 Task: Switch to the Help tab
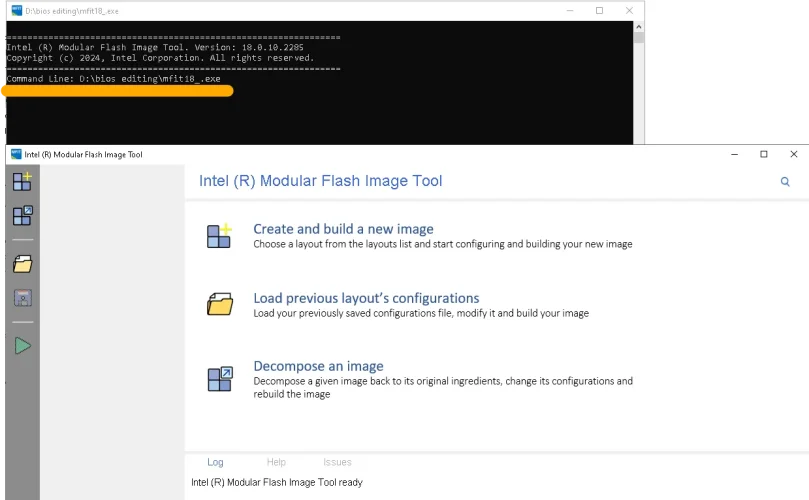[276, 462]
